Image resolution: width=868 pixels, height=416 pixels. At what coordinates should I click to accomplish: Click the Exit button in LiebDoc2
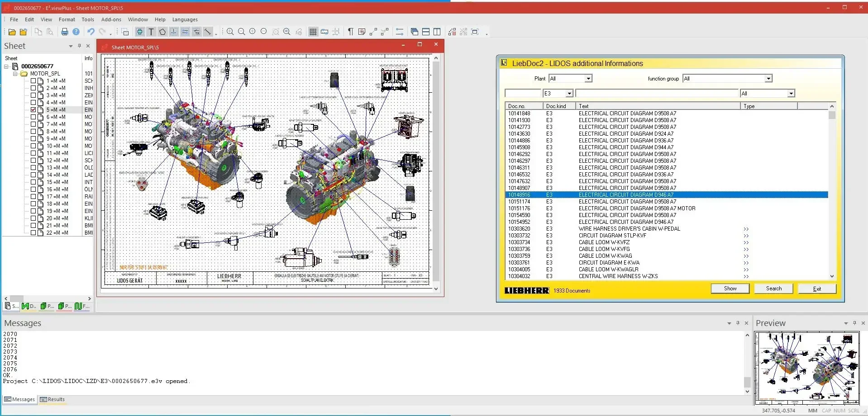click(817, 288)
